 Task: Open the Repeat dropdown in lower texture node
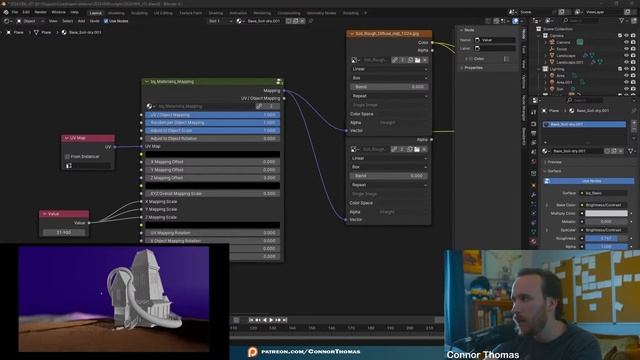(388, 185)
